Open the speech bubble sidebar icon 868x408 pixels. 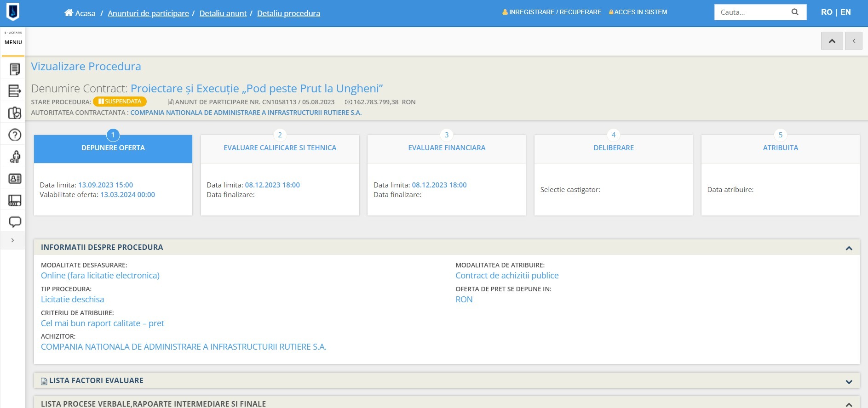(x=15, y=222)
